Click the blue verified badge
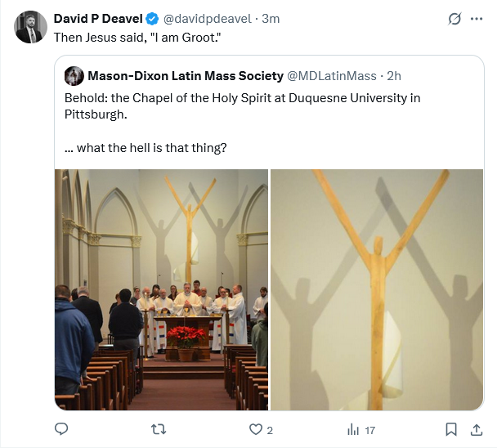Viewport: 497px width, 448px height. click(x=152, y=19)
